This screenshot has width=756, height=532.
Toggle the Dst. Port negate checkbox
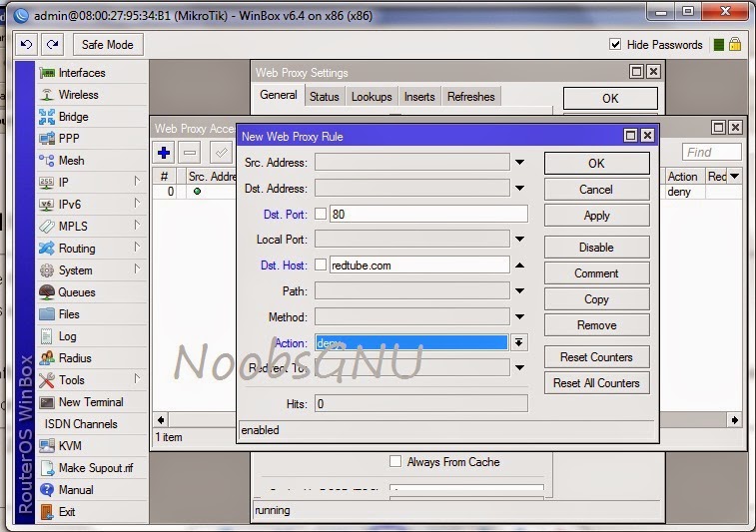pyautogui.click(x=321, y=214)
